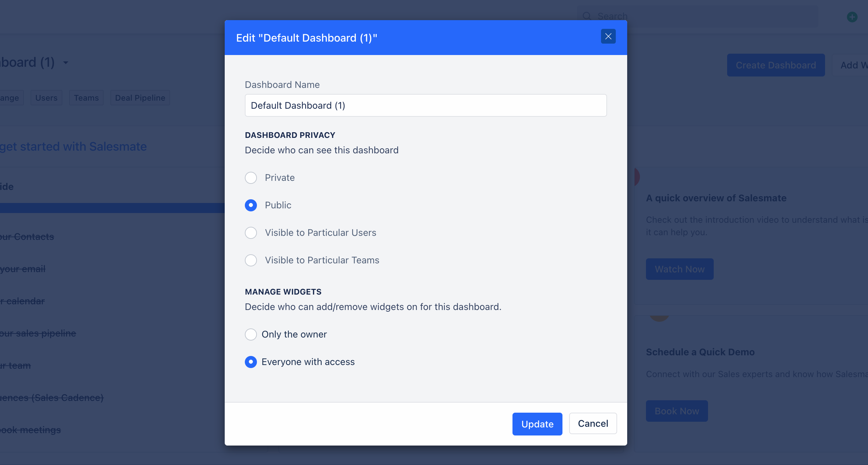Open the Users filter

47,98
